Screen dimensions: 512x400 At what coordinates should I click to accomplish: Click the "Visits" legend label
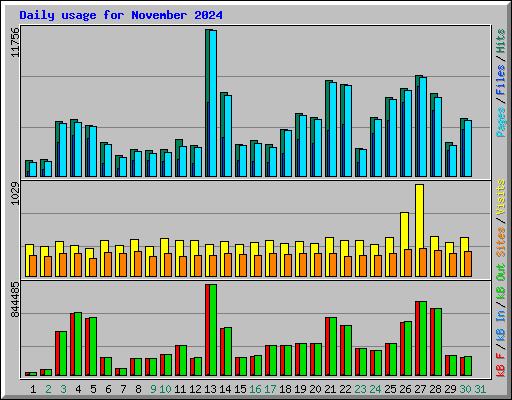click(x=500, y=197)
